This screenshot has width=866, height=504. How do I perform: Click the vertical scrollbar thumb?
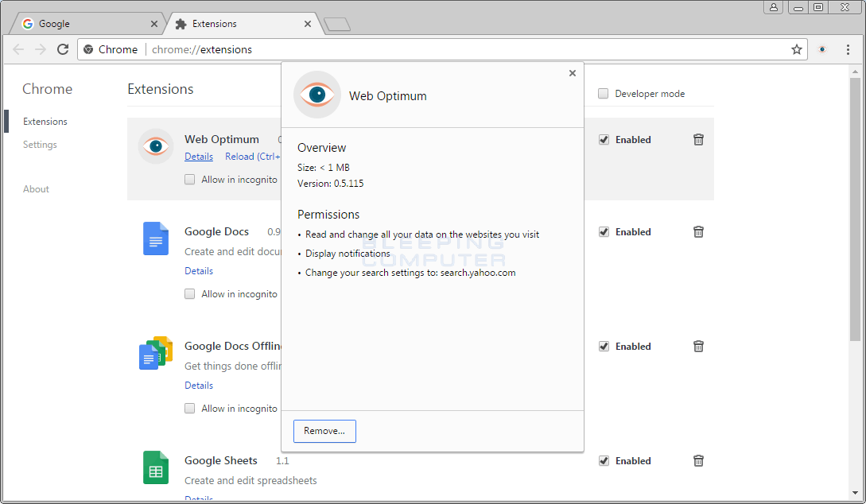[855, 210]
